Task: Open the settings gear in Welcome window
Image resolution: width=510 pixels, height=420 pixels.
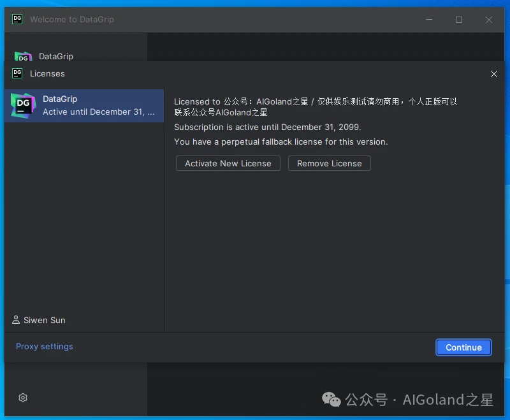Action: point(23,398)
